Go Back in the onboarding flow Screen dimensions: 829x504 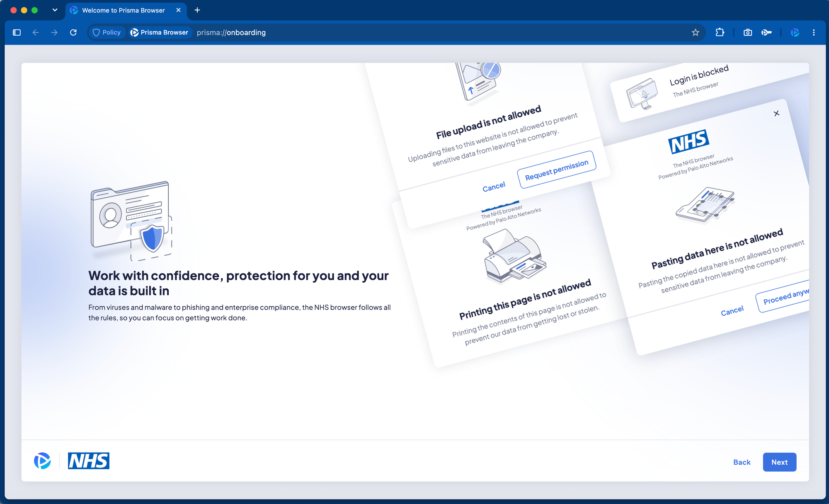point(742,462)
